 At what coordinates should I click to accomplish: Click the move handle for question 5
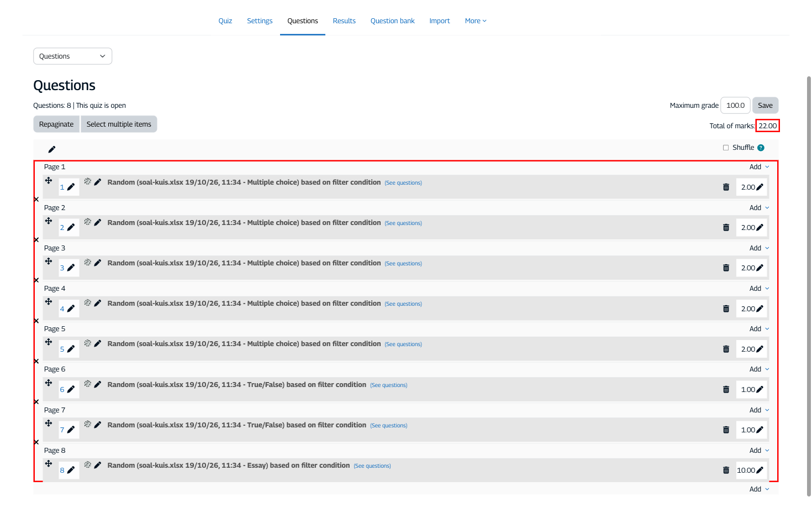[x=49, y=342]
